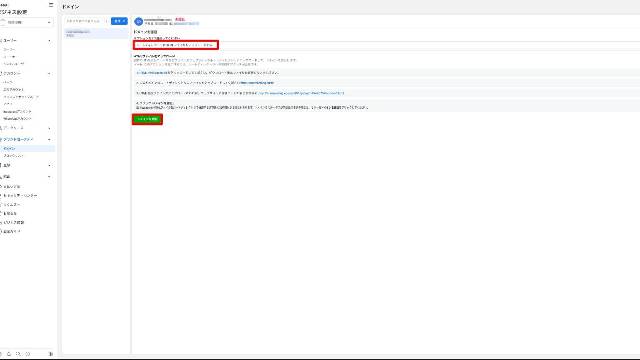Click the hamburger menu icon above ビジネス設定
640x360 pixels.
(x=51, y=5)
